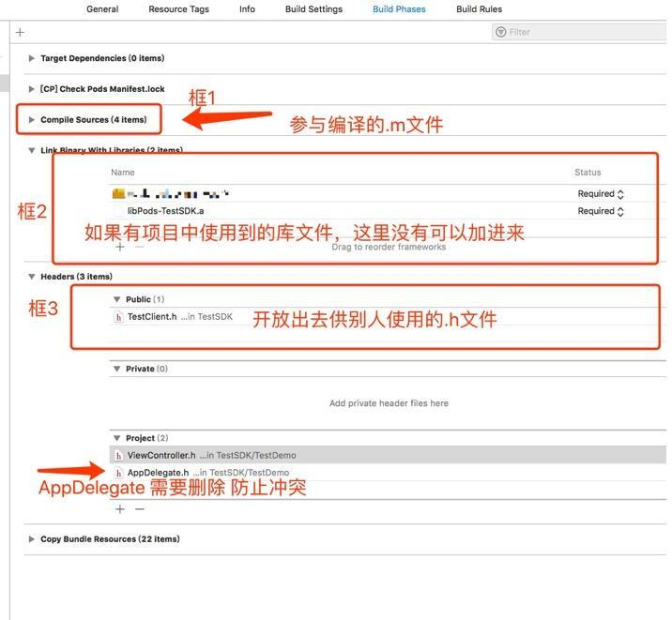
Task: Click the AppDelegate.h file icon
Action: pos(118,473)
